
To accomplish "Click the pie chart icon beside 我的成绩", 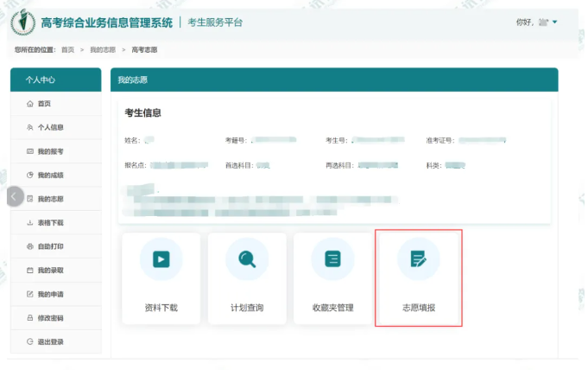I will tap(30, 175).
